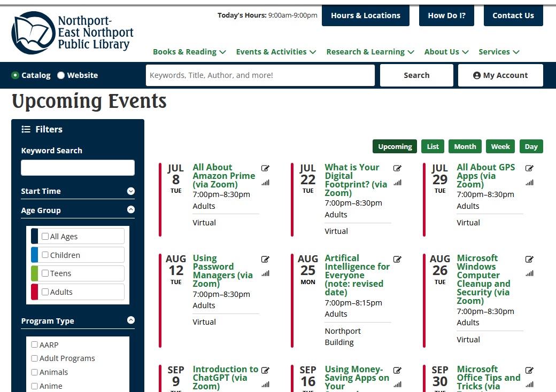The width and height of the screenshot is (556, 392).
Task: Open the About Us dropdown menu
Action: coord(446,52)
